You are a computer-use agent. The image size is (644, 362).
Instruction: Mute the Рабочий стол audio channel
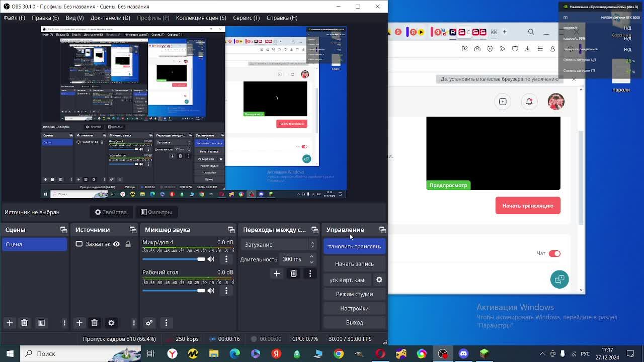211,290
